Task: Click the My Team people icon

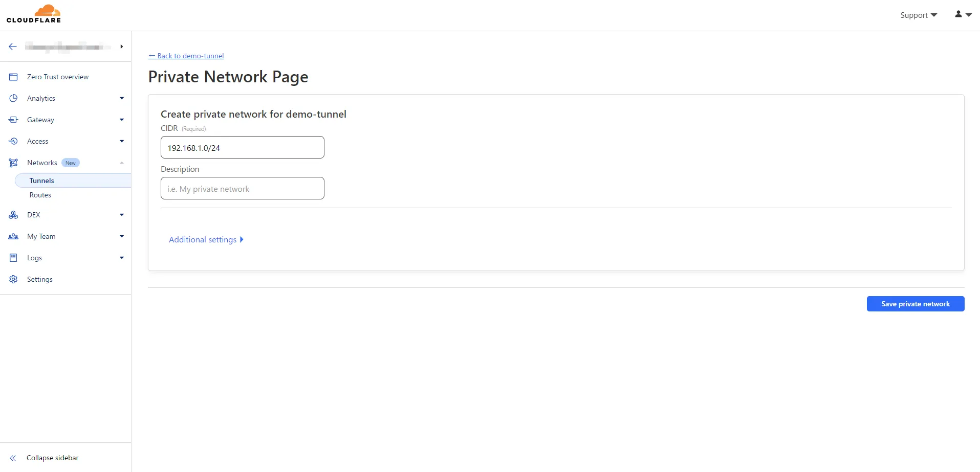Action: coord(13,236)
